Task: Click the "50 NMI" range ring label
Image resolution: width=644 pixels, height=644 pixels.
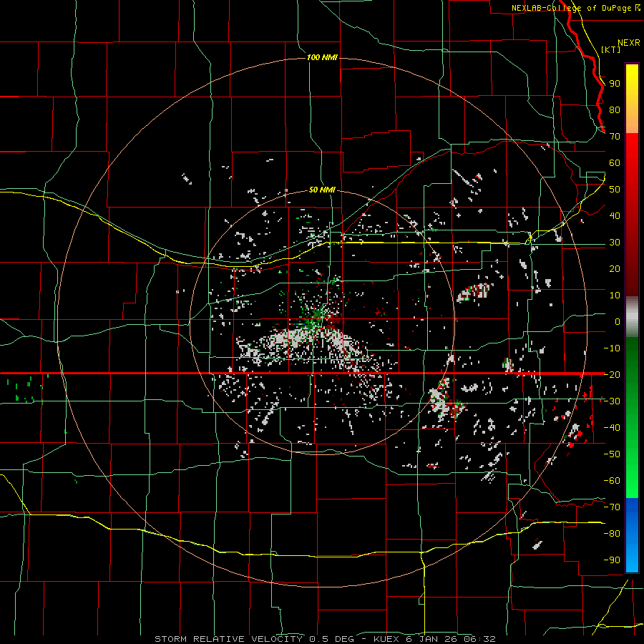Action: pos(322,190)
